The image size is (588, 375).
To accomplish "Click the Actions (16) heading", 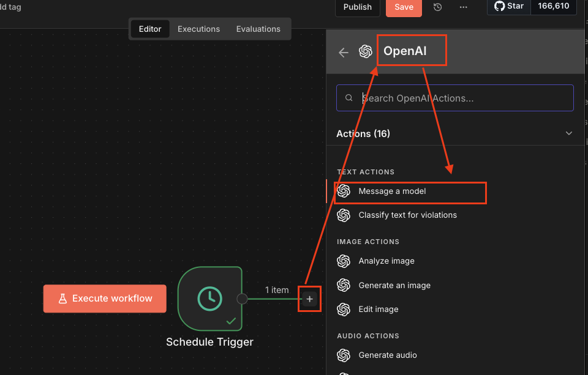I will (x=363, y=134).
